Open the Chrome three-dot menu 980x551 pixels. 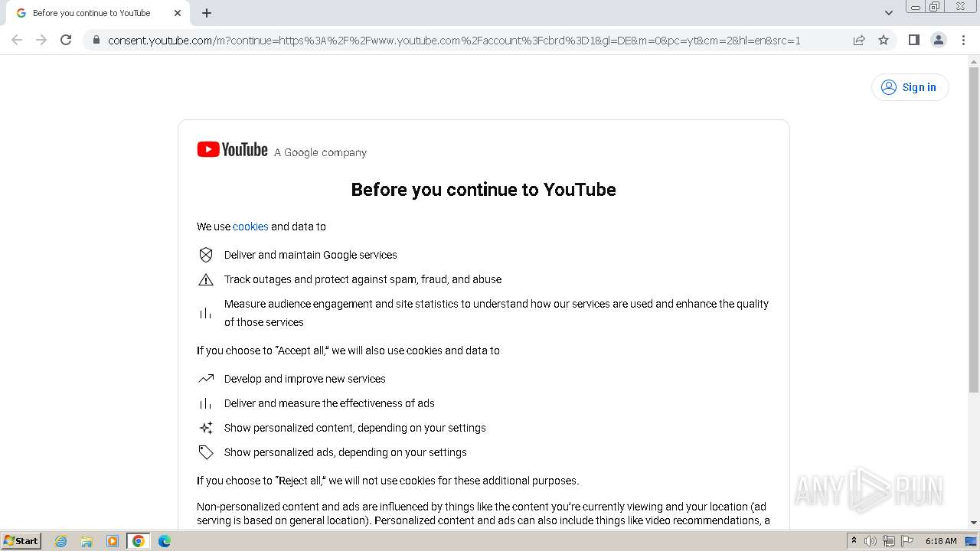coord(963,40)
